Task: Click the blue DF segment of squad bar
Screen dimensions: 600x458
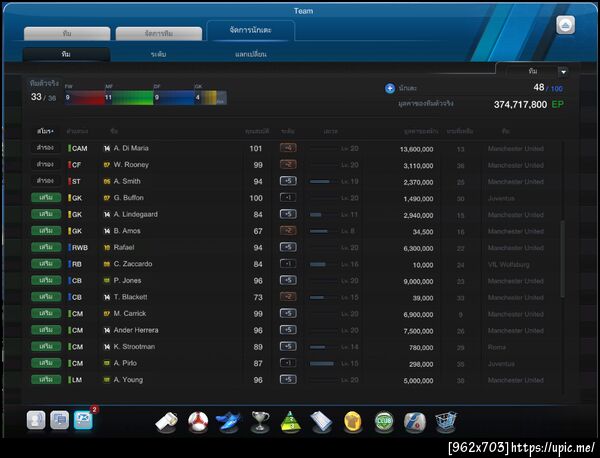Action: coord(174,98)
